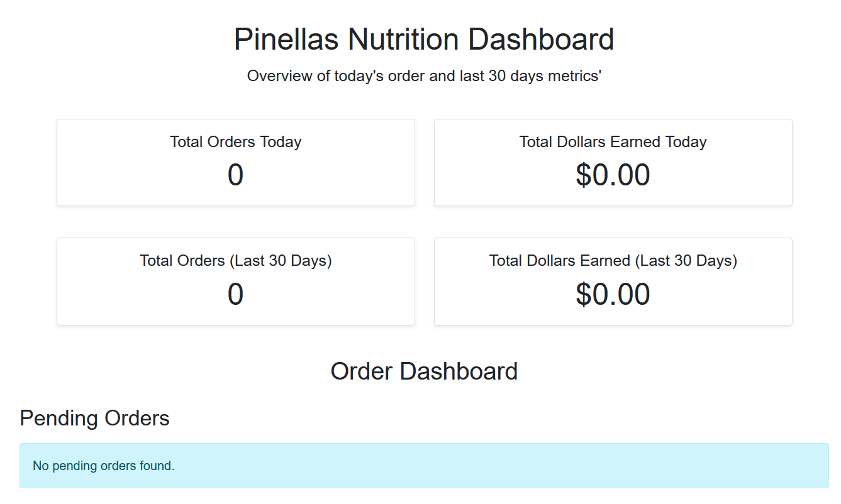Click the Total Orders (Last 30 Days) label

[235, 260]
